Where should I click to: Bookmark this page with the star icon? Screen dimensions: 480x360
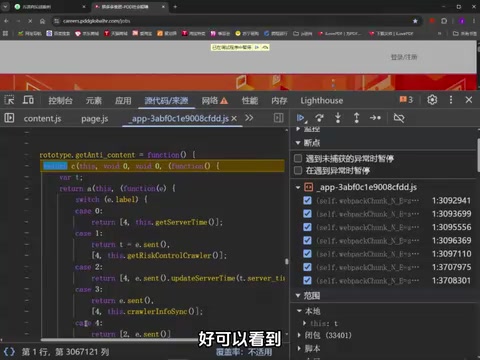click(x=415, y=21)
